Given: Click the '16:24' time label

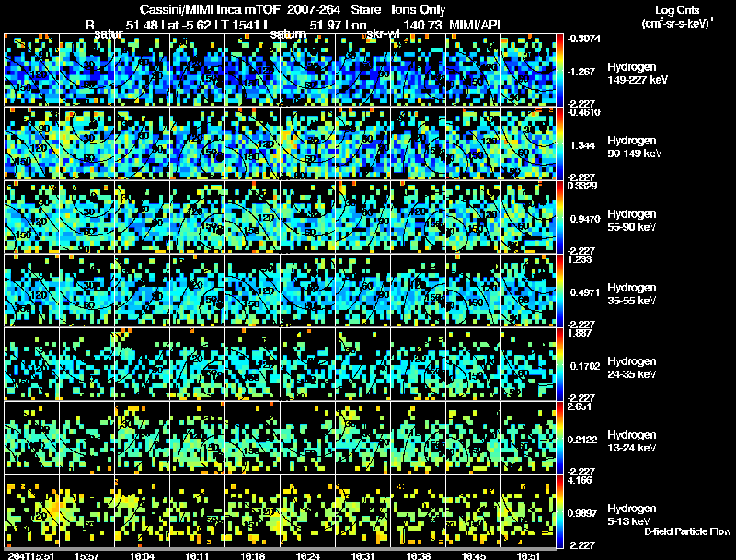Looking at the screenshot, I should pos(308,555).
